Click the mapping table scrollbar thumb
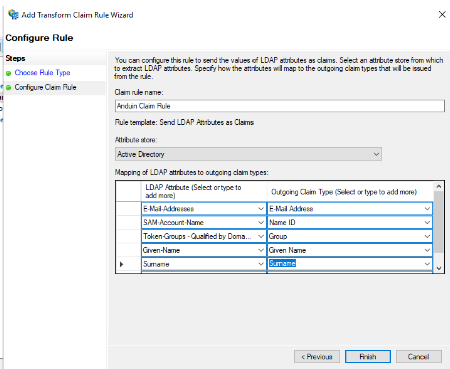This screenshot has height=369, width=450. pyautogui.click(x=439, y=222)
